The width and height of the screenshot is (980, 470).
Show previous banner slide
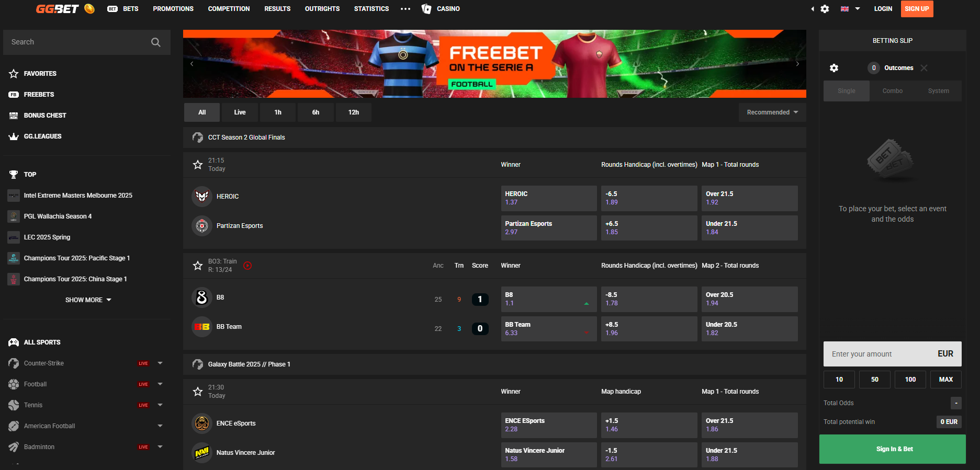[x=192, y=64]
